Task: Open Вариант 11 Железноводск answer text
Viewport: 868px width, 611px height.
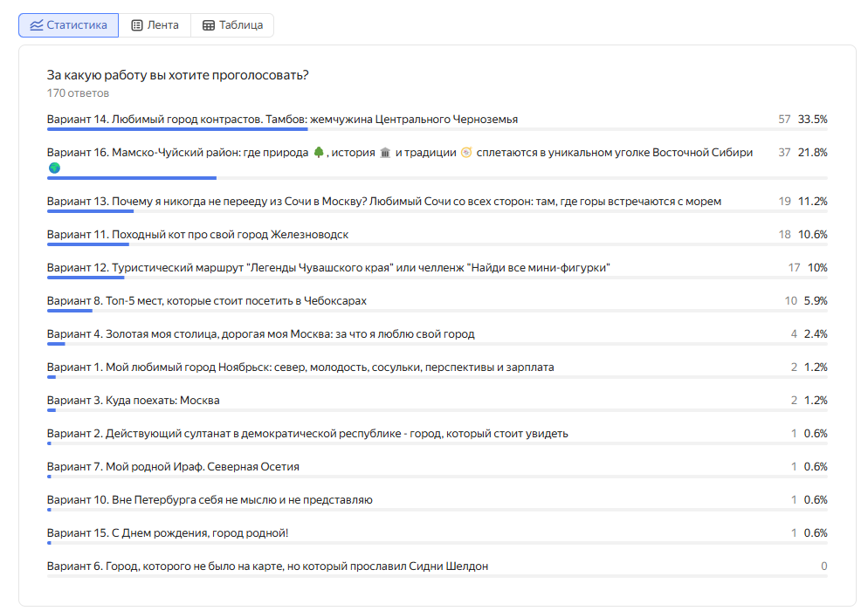Action: pos(197,234)
